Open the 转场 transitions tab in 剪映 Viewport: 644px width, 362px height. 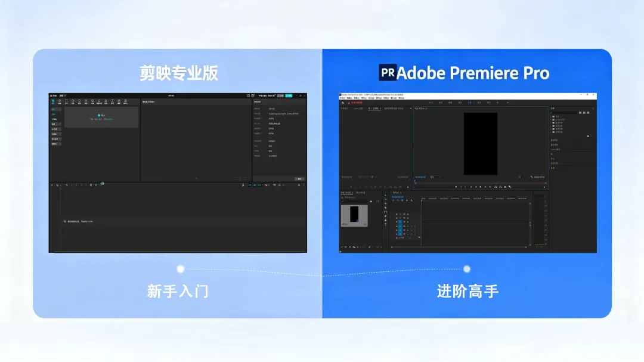pyautogui.click(x=86, y=101)
